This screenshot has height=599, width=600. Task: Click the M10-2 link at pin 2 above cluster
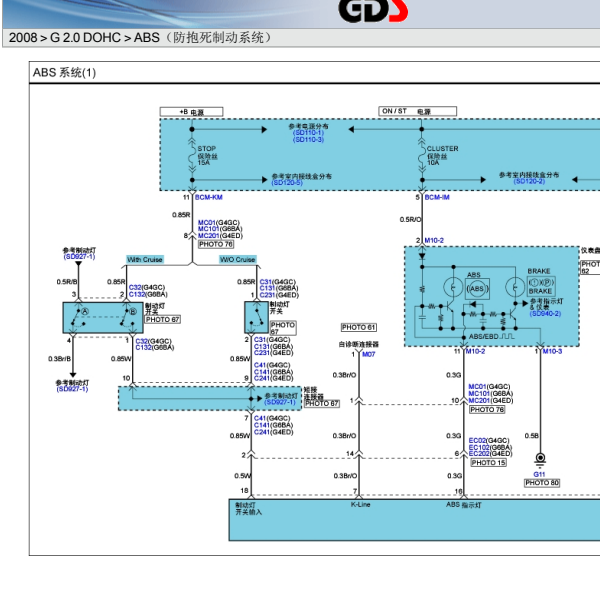point(434,240)
